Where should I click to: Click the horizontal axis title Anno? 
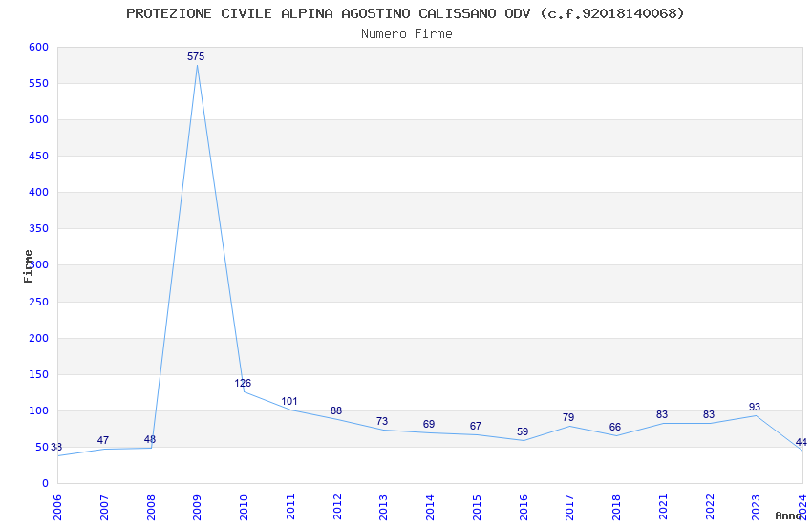point(788,515)
